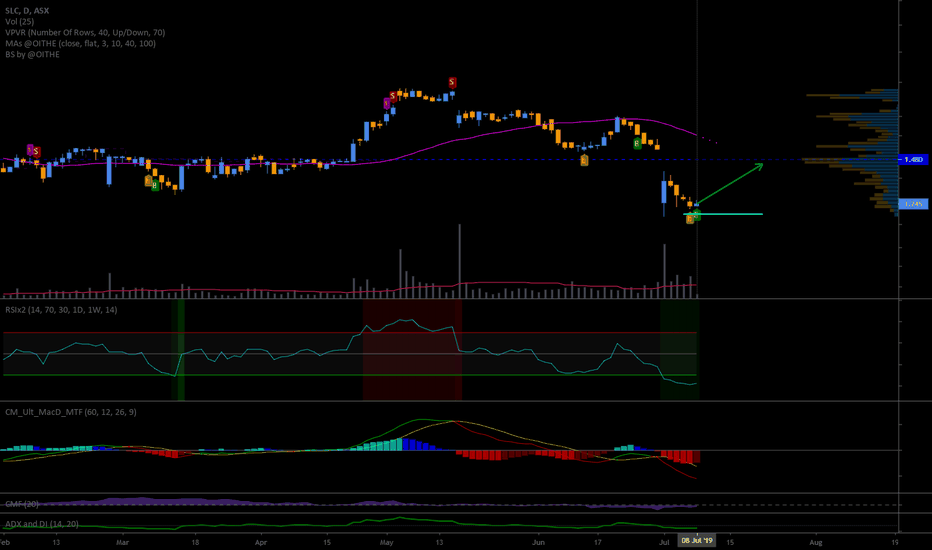Select the ADX and DI indicator legend
This screenshot has width=932, height=550.
click(42, 524)
